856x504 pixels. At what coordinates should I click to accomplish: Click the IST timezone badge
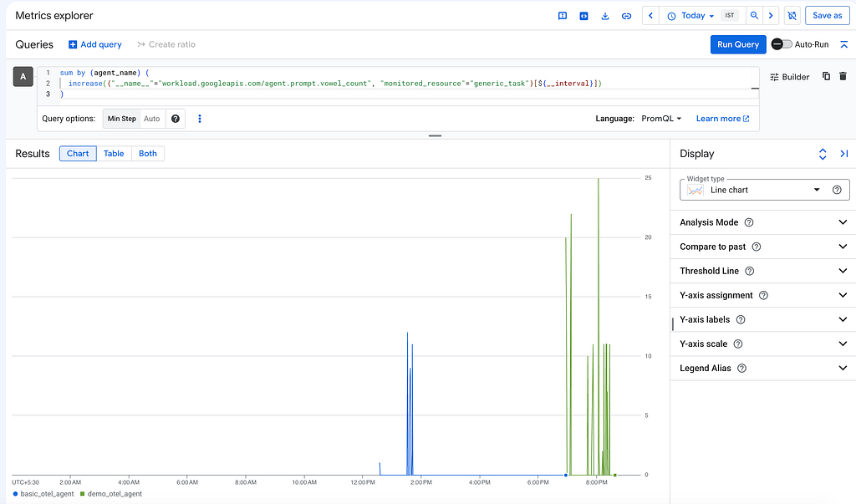(x=730, y=16)
